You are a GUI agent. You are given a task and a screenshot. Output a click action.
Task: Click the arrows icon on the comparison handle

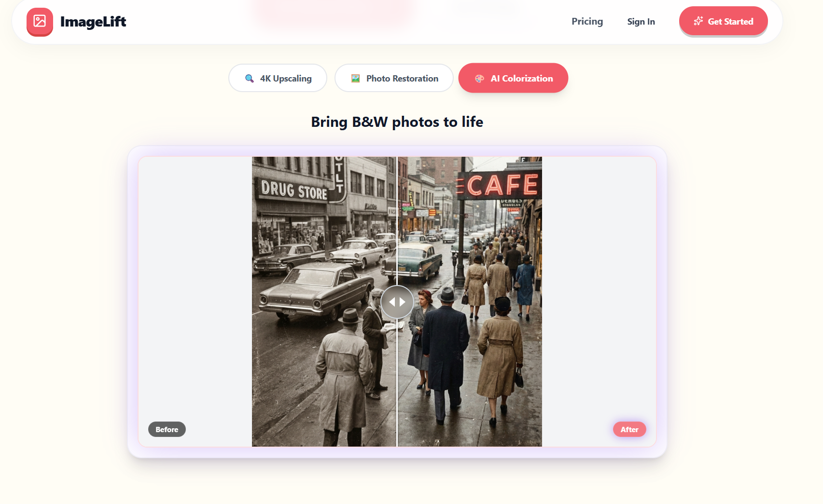point(397,302)
